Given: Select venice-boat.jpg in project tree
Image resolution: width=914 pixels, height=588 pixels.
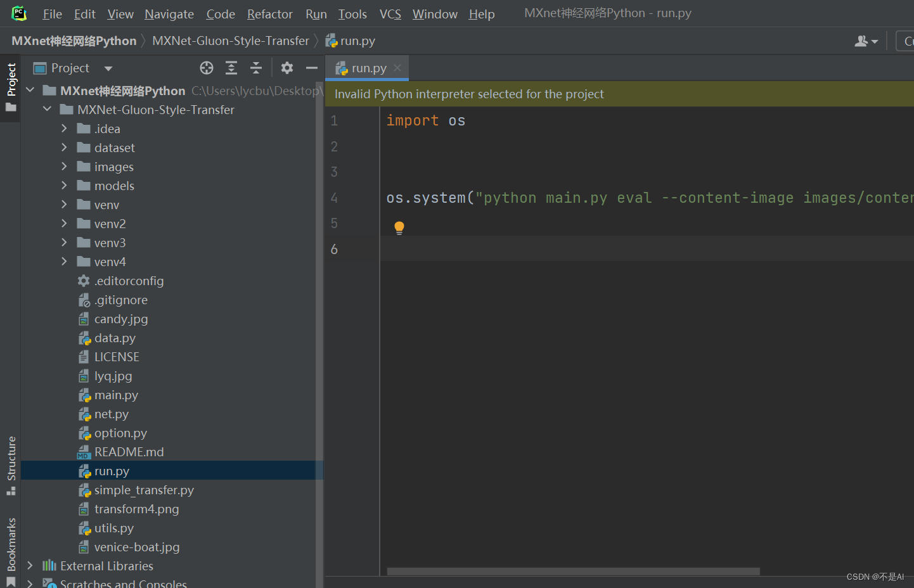Looking at the screenshot, I should [x=137, y=547].
